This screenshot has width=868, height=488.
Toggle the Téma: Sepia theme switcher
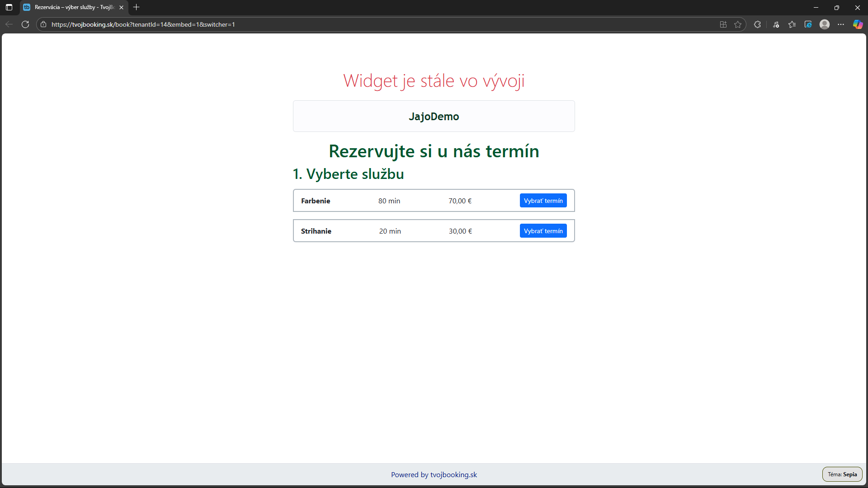pos(842,474)
